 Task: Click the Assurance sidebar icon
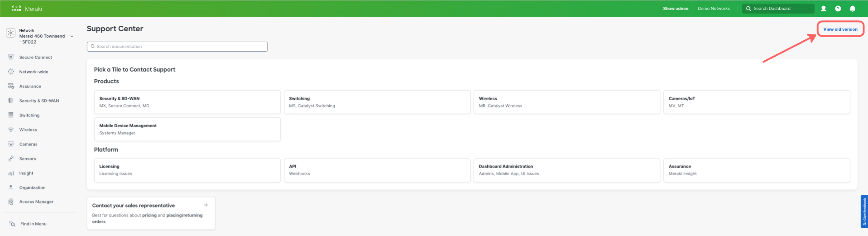(x=11, y=86)
